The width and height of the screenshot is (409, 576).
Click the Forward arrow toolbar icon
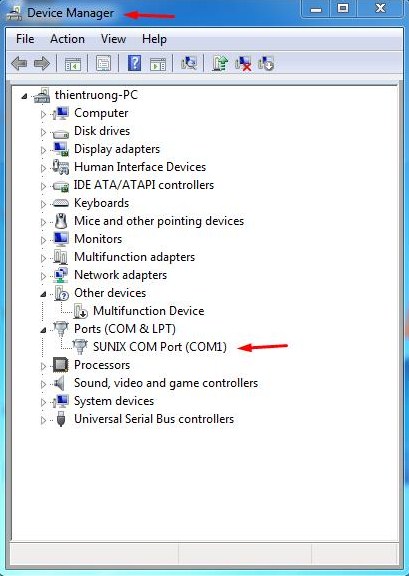(x=42, y=64)
